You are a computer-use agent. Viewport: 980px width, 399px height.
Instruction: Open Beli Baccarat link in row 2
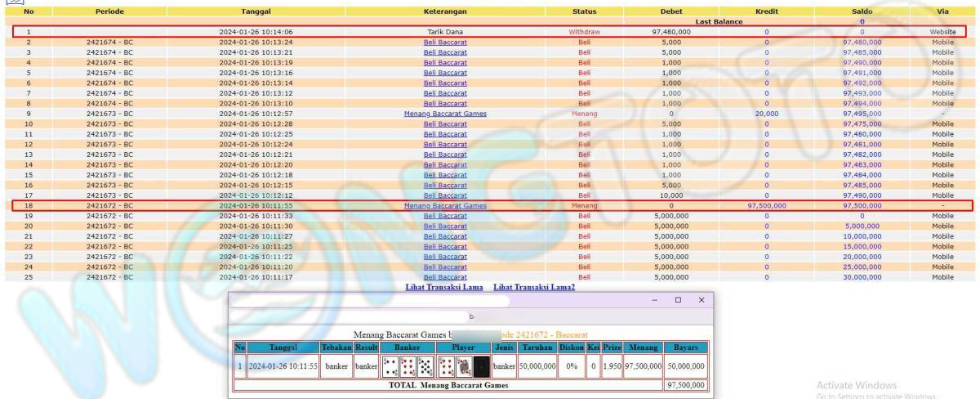[x=445, y=42]
